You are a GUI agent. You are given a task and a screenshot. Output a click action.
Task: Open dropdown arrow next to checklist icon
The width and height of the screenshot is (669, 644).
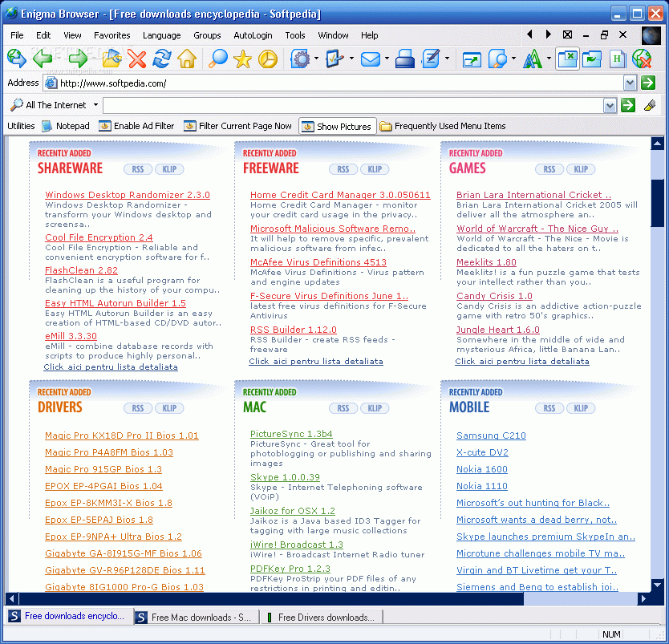[x=351, y=59]
